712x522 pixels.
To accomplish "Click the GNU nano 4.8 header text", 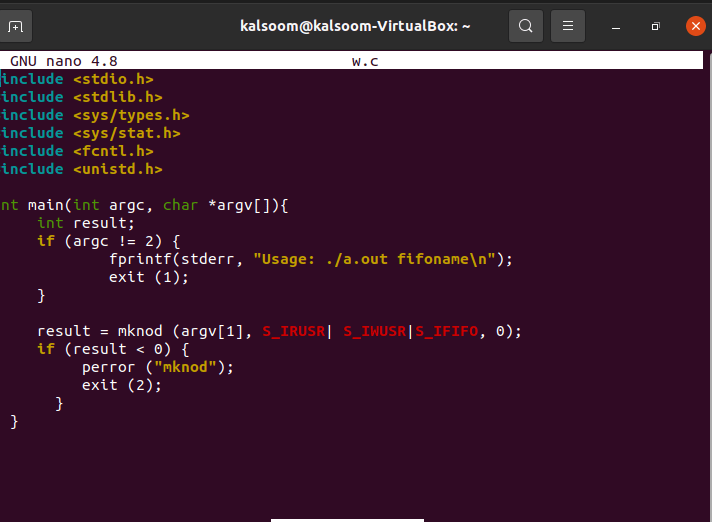I will [x=64, y=61].
